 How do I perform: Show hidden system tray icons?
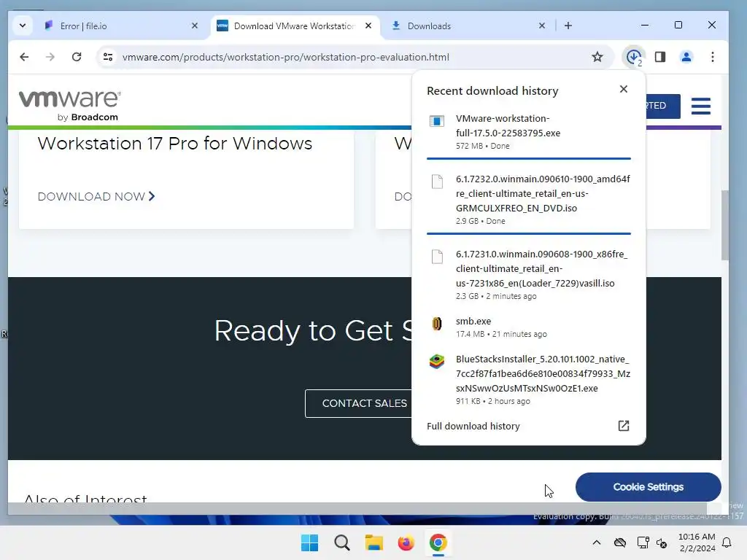click(597, 542)
